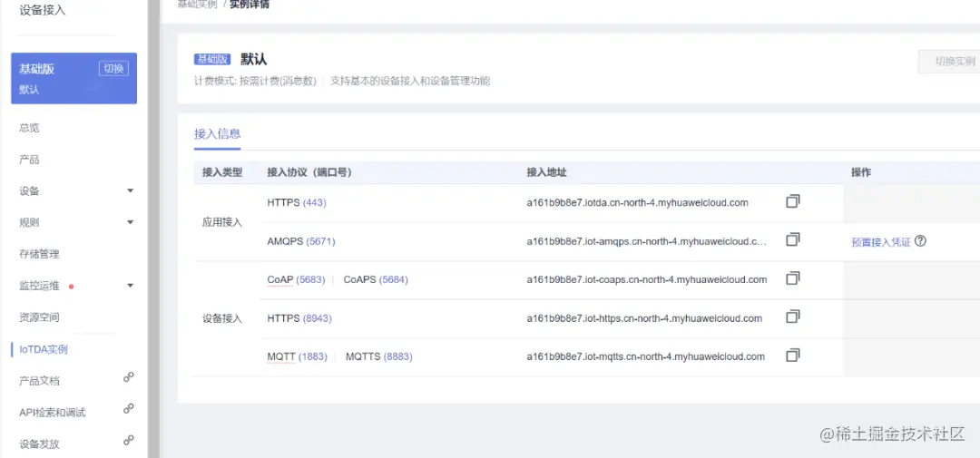980x458 pixels.
Task: Open 产品文档 sidebar link
Action: (x=39, y=381)
